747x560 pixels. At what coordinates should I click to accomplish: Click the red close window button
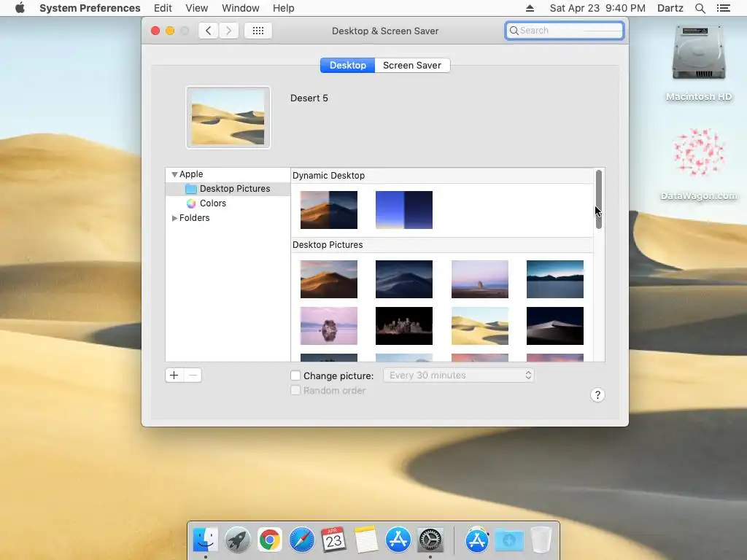click(x=155, y=31)
